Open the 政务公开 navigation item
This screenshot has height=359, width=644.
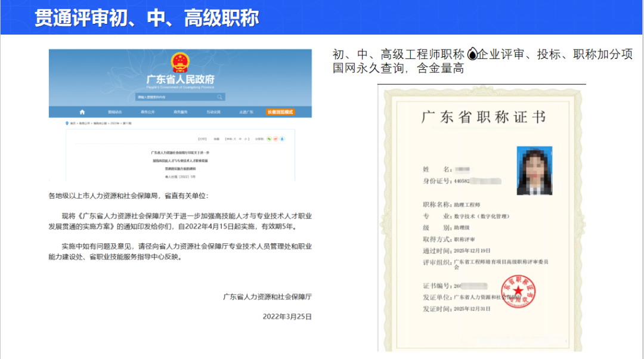click(x=147, y=112)
